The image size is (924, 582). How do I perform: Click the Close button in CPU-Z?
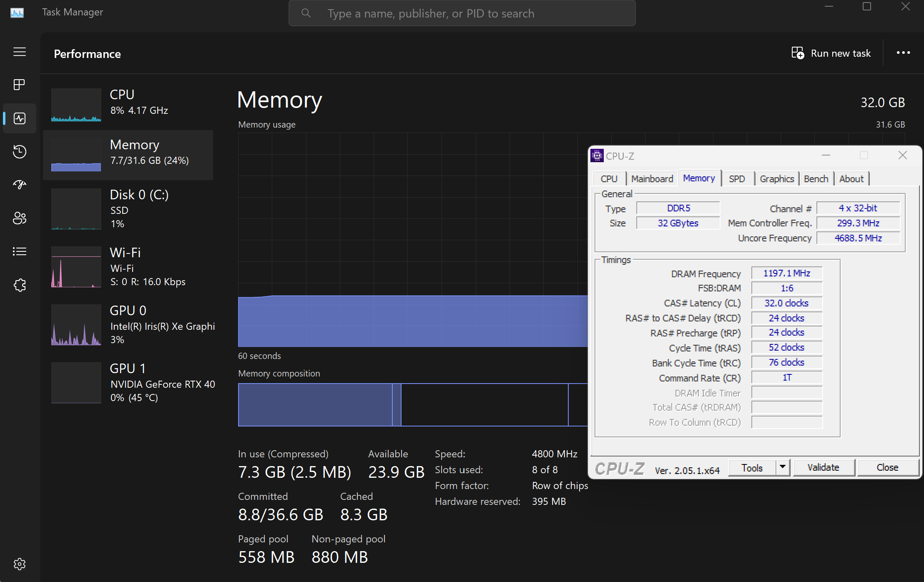click(887, 468)
